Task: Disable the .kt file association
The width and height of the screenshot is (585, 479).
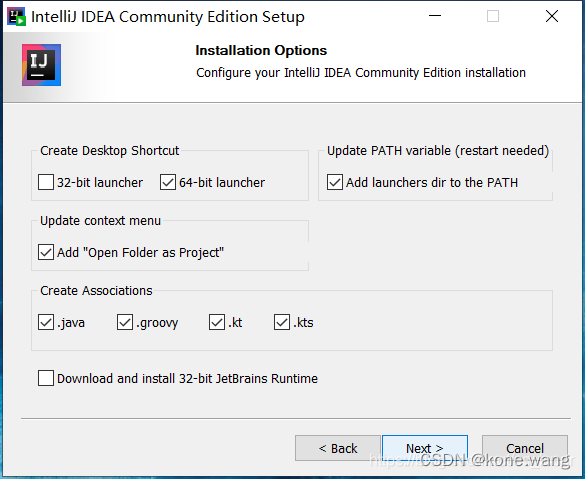Action: 217,322
